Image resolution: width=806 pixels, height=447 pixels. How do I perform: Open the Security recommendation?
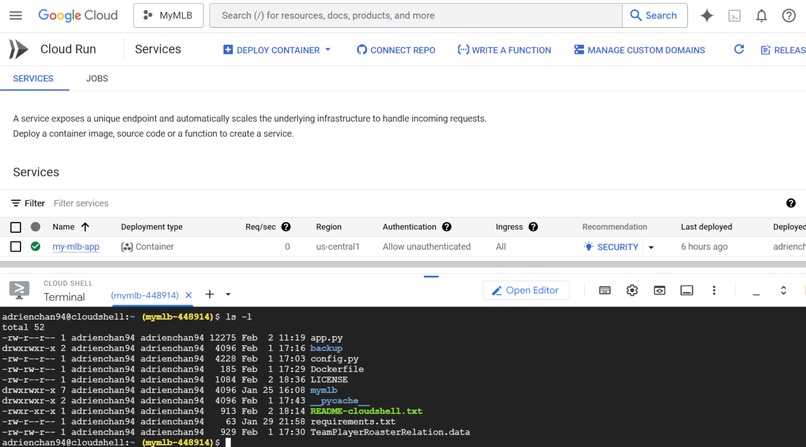pyautogui.click(x=611, y=247)
